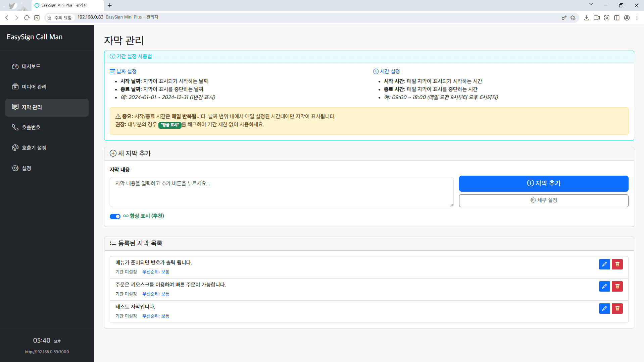Open a new browser tab
The image size is (644, 362).
pyautogui.click(x=110, y=5)
